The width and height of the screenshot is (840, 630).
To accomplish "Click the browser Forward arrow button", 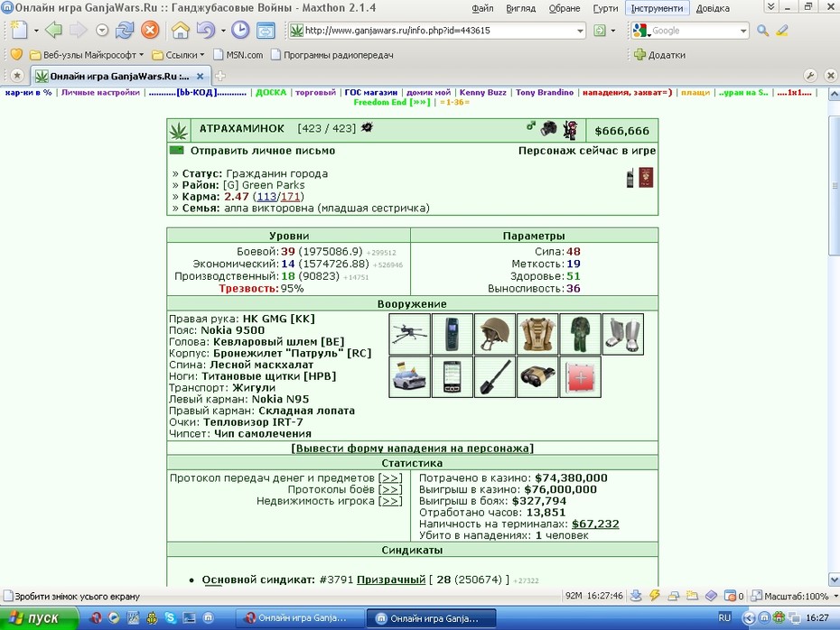I will pos(78,30).
